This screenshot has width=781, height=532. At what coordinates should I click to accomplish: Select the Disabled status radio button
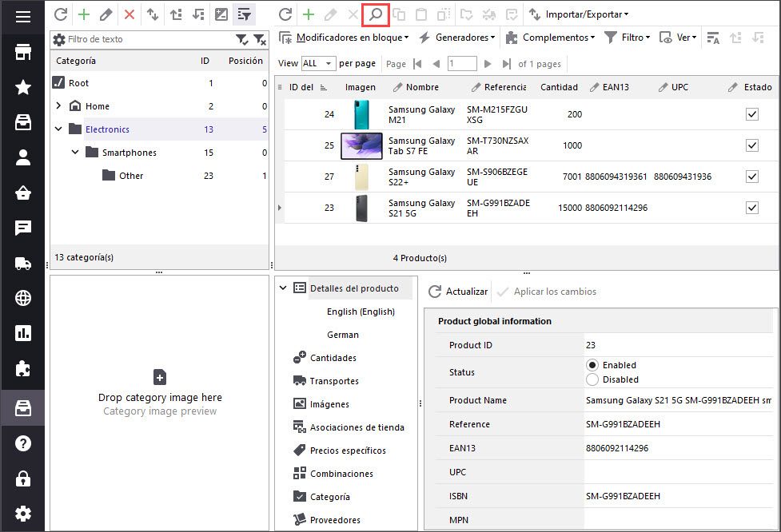click(x=592, y=379)
